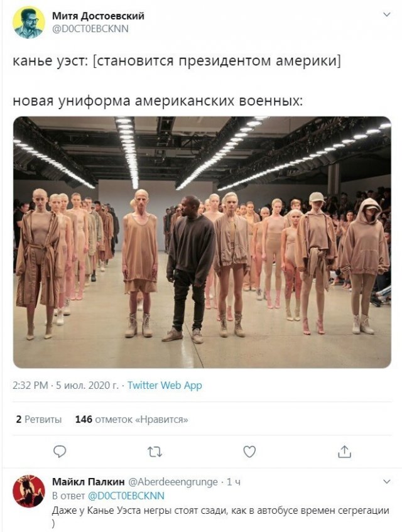Open the @D0CT0EBCKNN handle under author name
Viewport: 402px width, 532px height.
(x=90, y=29)
